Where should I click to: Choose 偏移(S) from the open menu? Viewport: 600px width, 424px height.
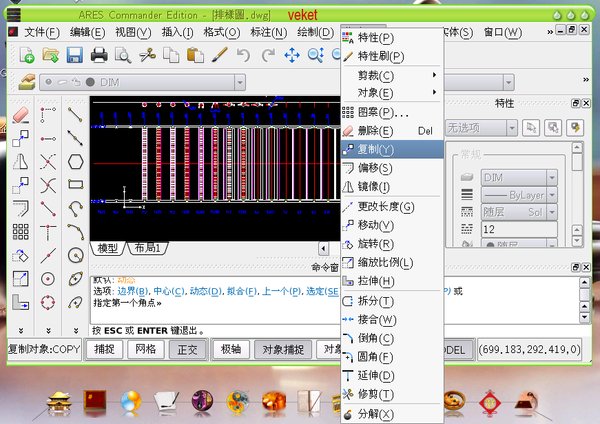[375, 168]
